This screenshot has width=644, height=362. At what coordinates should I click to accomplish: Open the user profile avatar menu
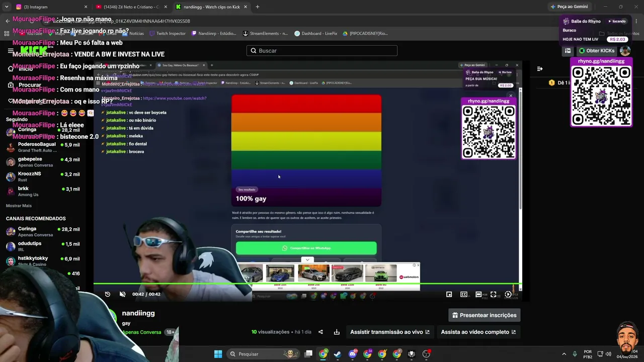(625, 51)
